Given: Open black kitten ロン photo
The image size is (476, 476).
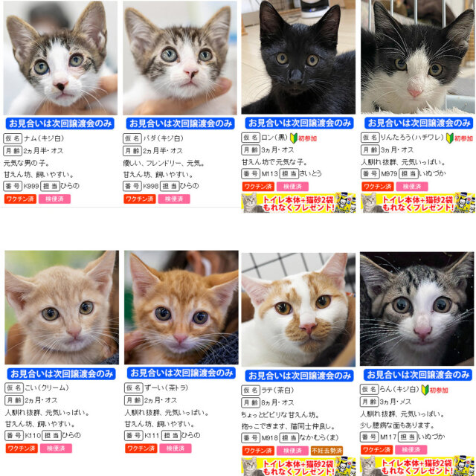Looking at the screenshot, I should tap(298, 57).
